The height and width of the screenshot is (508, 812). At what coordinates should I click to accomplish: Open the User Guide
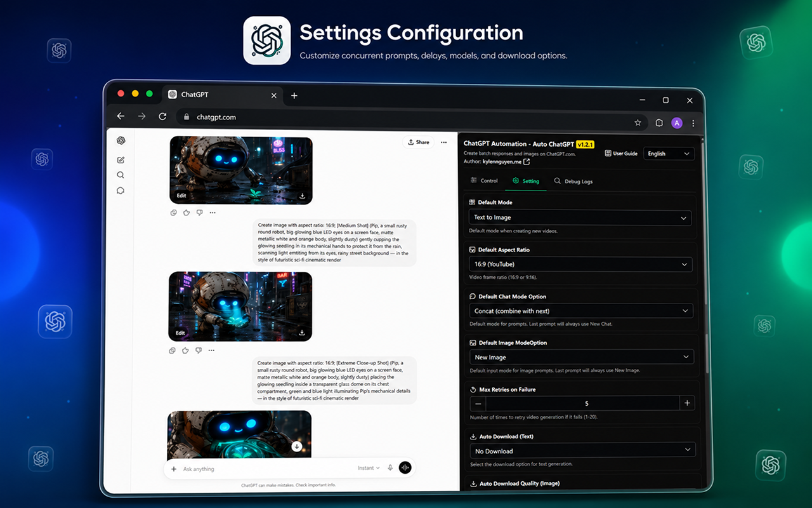click(x=621, y=154)
